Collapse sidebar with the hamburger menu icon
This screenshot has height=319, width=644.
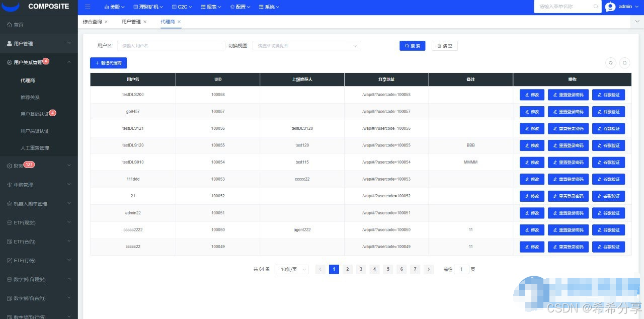point(88,7)
